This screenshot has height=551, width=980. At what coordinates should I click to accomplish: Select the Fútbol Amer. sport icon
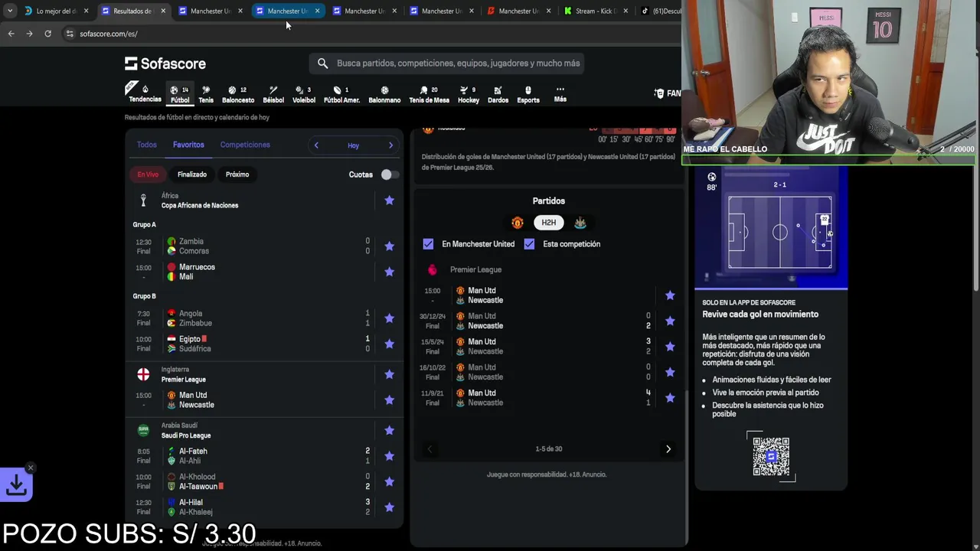341,93
